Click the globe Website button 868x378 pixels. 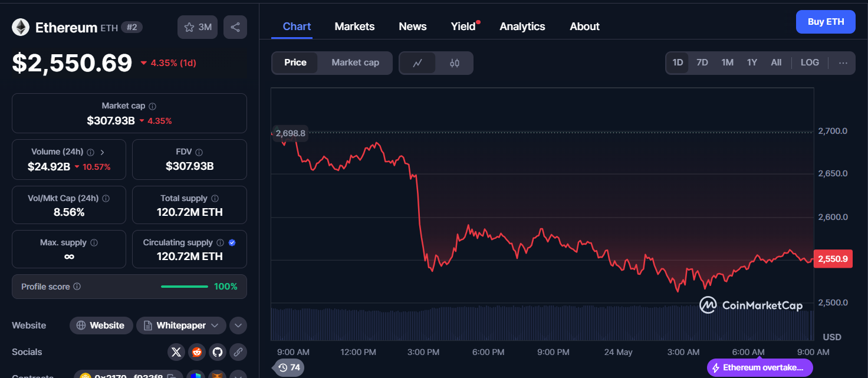100,326
